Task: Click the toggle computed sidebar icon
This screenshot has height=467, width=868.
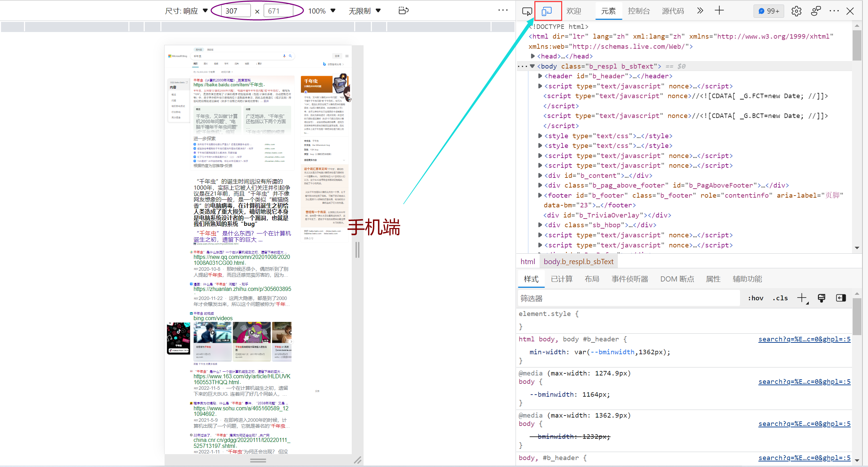Action: (841, 298)
